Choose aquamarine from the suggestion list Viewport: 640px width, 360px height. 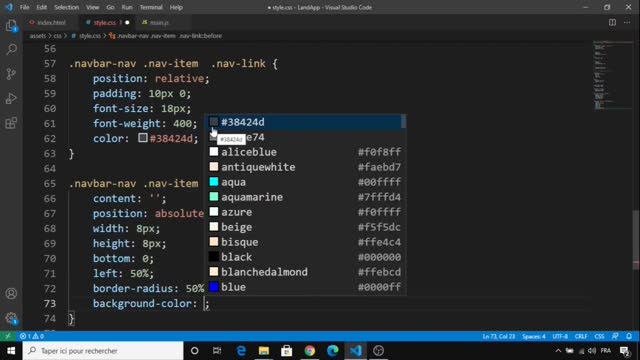click(x=304, y=197)
